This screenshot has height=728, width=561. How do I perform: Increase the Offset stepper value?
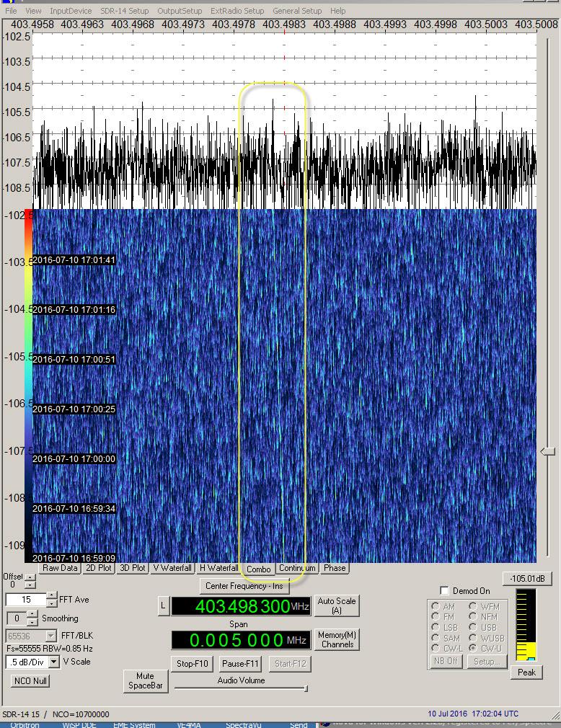point(30,577)
